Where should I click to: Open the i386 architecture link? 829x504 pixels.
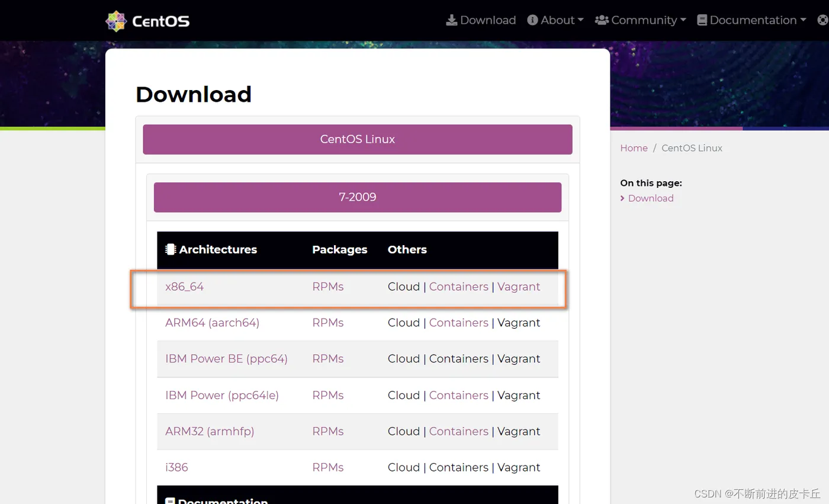coord(176,467)
